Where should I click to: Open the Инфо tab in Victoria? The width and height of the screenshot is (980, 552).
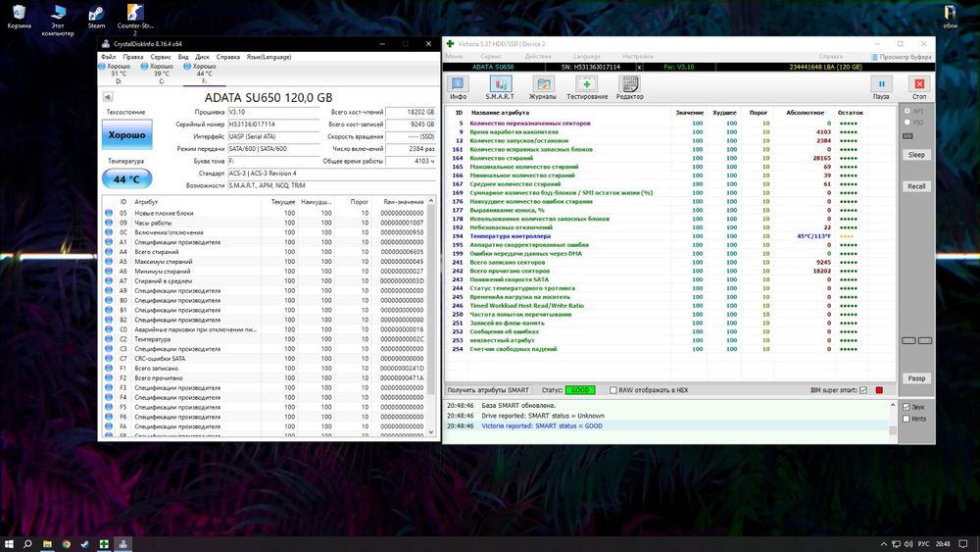point(458,87)
